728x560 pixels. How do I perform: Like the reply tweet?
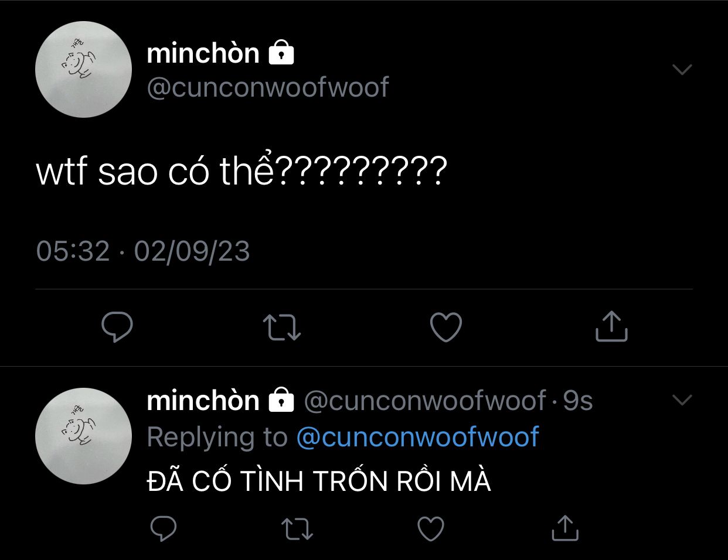coord(431,528)
